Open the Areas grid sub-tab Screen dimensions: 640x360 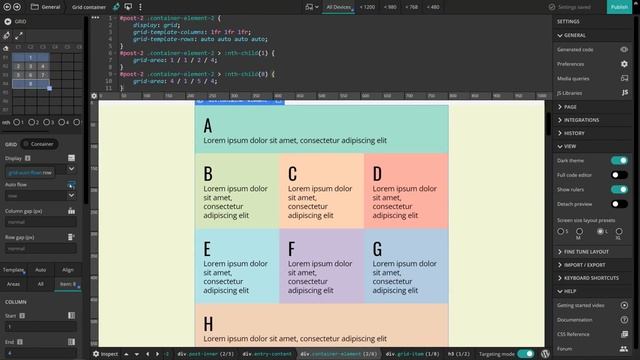coord(13,284)
